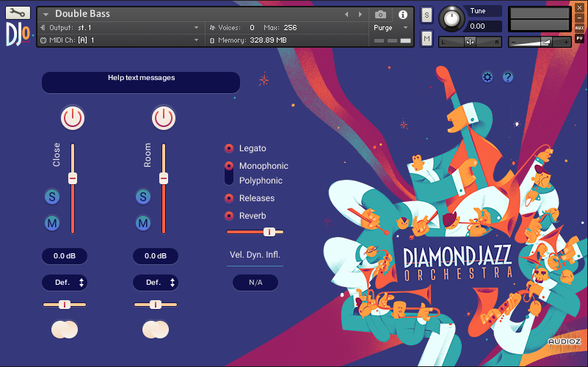Click the Kontakt solo S button
The width and height of the screenshot is (588, 367).
coord(427,17)
